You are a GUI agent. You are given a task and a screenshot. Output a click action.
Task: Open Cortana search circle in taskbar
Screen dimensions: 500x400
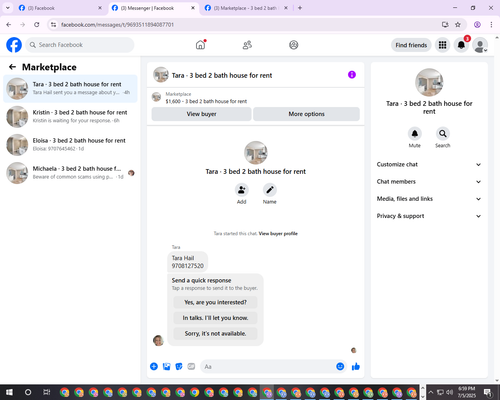[x=28, y=392]
